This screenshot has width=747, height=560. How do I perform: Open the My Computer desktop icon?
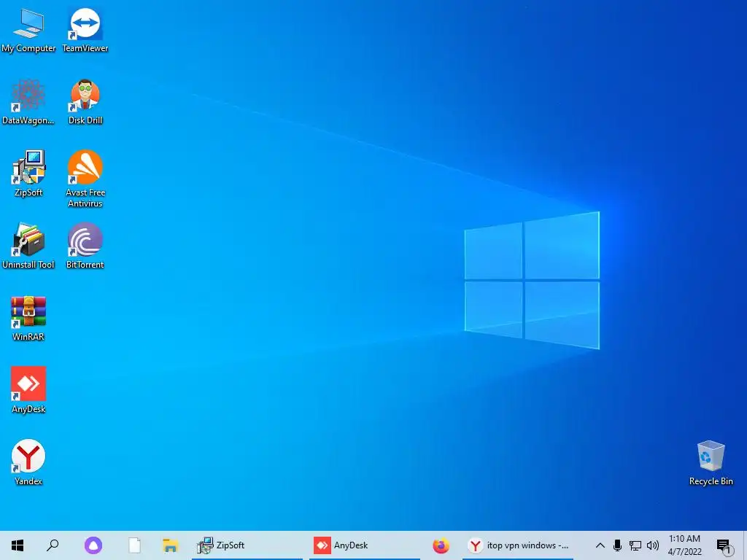coord(28,30)
